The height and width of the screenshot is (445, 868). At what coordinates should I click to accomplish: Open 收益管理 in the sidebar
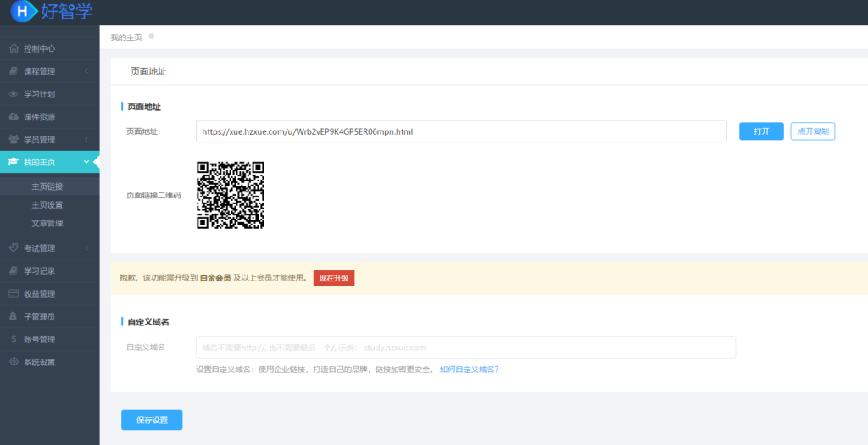(x=50, y=293)
